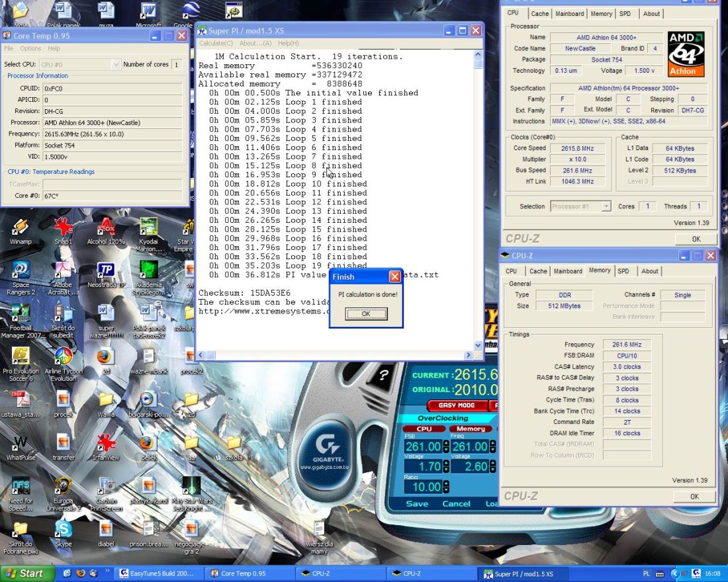Click the Number of cores field
Viewport: 728px width, 582px height.
pyautogui.click(x=177, y=65)
